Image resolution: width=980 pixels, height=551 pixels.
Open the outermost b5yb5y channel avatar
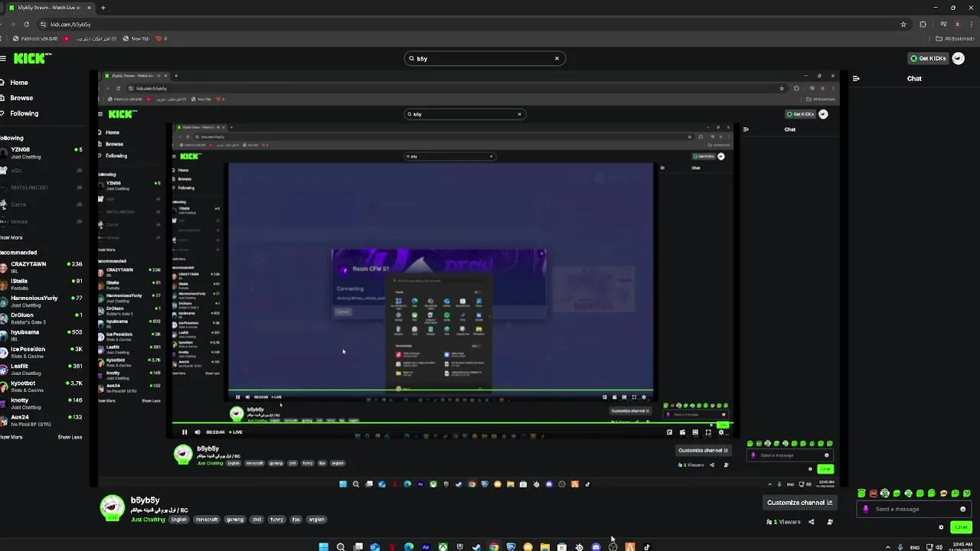(x=113, y=507)
